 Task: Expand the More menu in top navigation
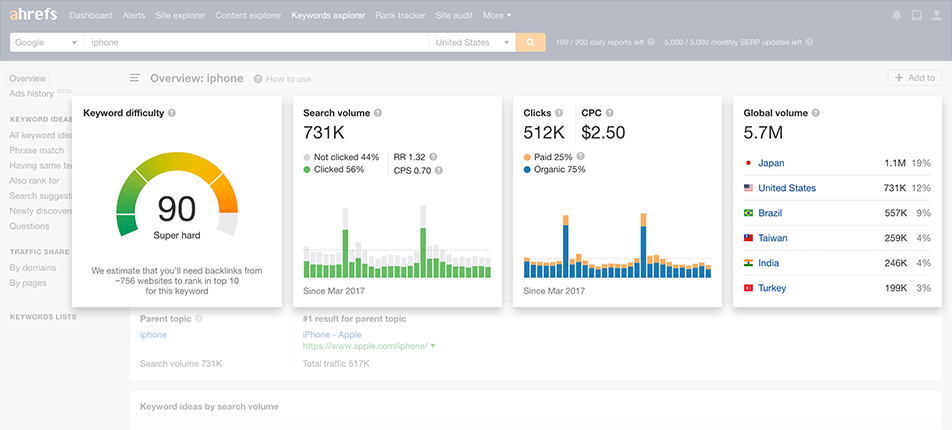click(496, 16)
